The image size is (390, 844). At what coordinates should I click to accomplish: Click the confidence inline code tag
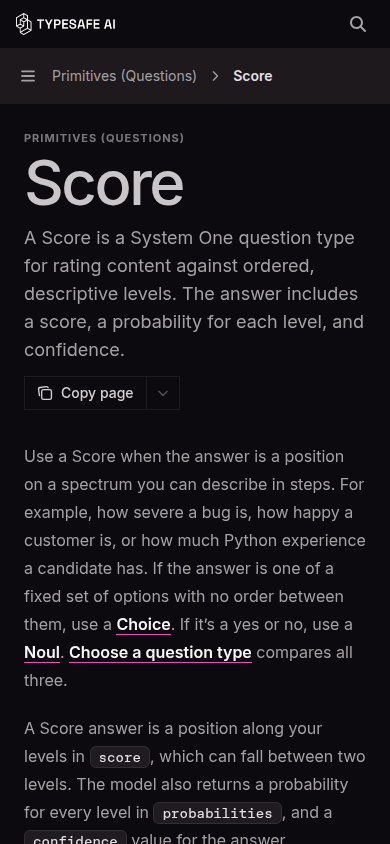[x=75, y=838]
